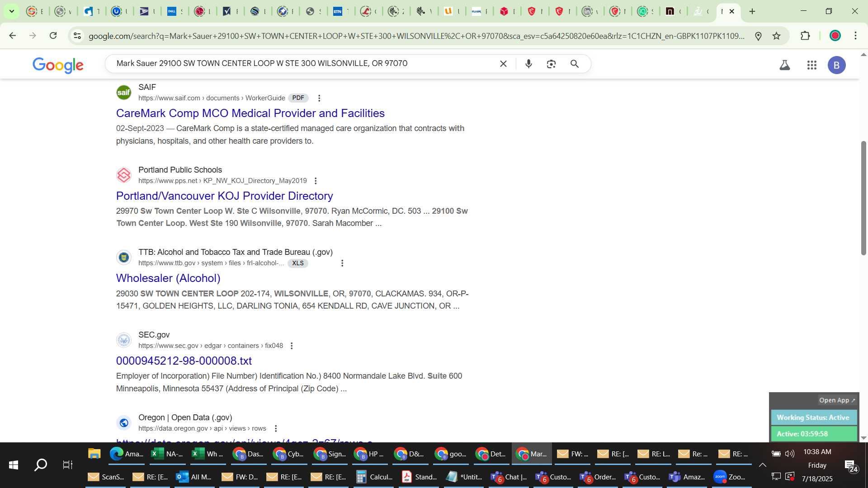Reload the current page
The height and width of the screenshot is (488, 868).
(x=53, y=36)
